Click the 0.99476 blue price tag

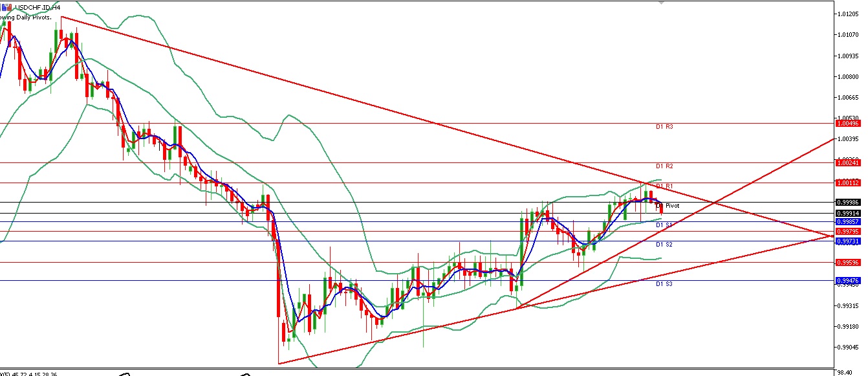tap(847, 280)
